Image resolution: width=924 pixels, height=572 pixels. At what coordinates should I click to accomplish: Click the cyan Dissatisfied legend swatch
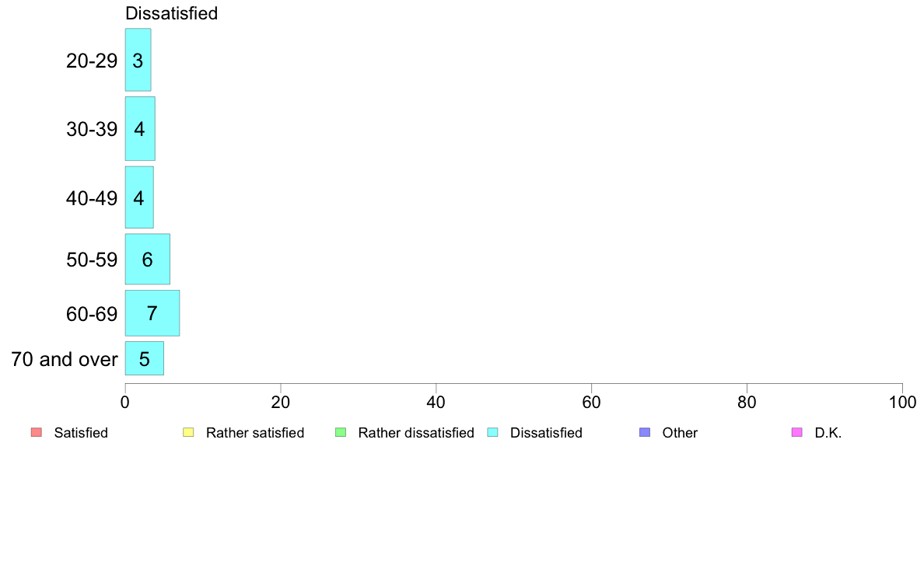click(492, 432)
